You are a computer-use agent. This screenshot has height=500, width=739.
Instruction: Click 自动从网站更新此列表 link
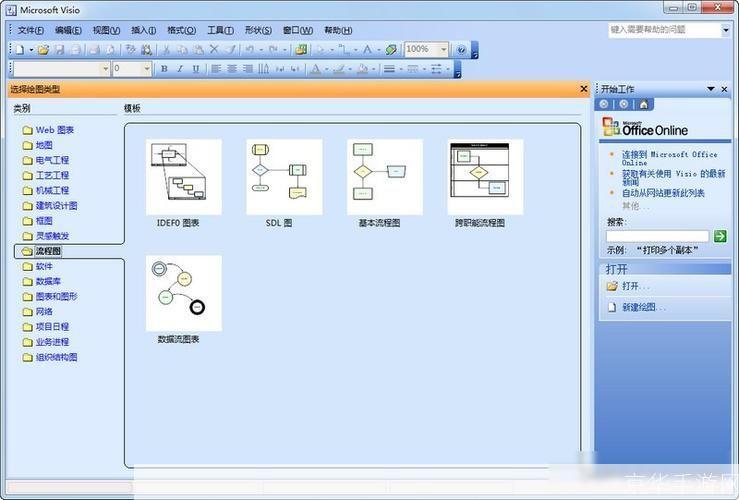(x=663, y=193)
